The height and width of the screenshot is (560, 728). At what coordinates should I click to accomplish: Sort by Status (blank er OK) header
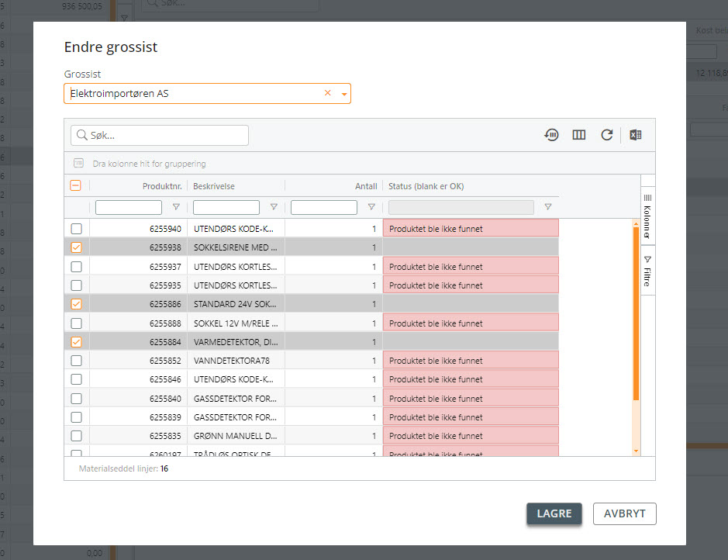[x=426, y=186]
